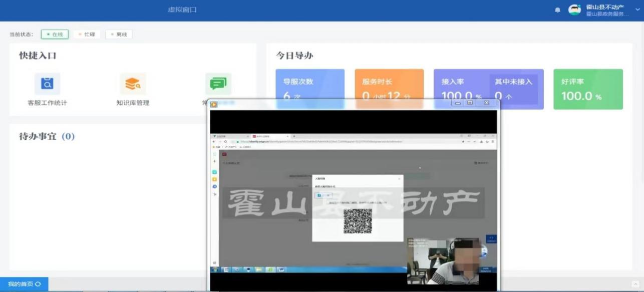Click the 其中未接入 counter box

514,89
